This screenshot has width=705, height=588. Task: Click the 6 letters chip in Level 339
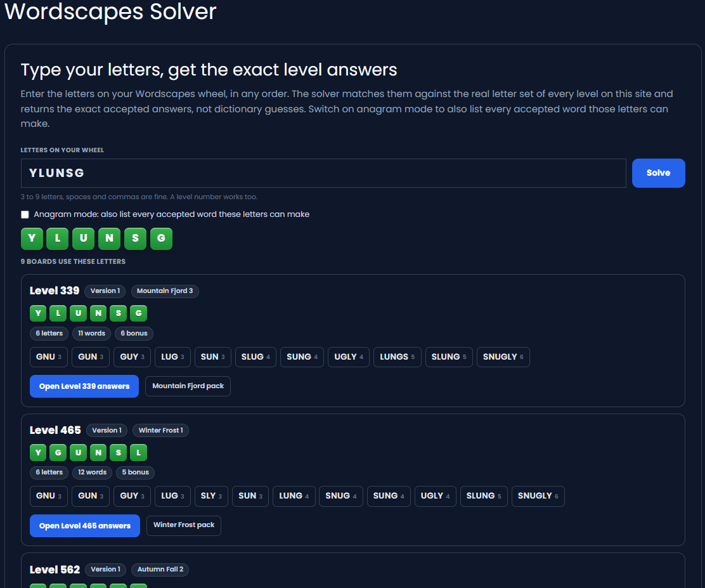click(x=49, y=334)
